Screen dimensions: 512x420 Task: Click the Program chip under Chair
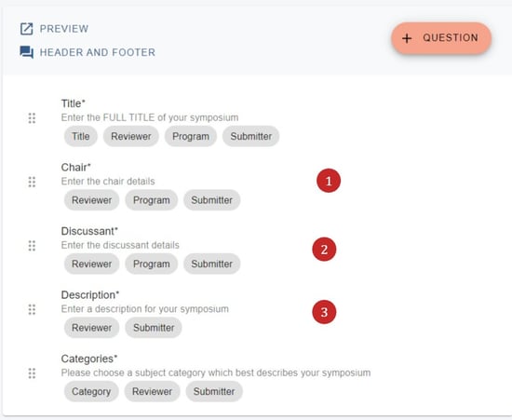pyautogui.click(x=152, y=200)
